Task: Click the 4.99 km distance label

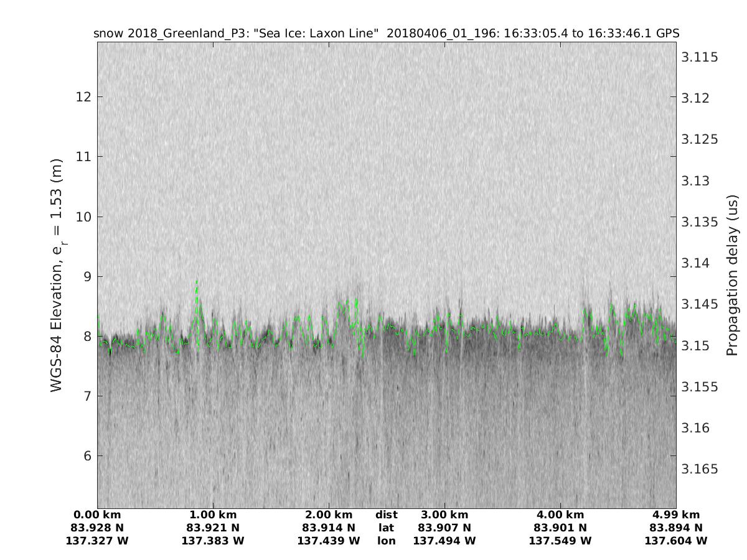Action: pos(676,515)
